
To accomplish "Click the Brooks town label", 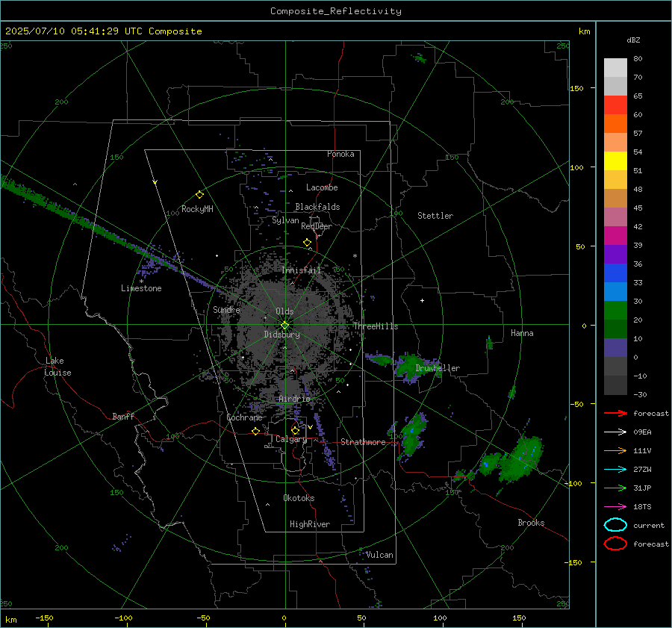I will pos(531,523).
